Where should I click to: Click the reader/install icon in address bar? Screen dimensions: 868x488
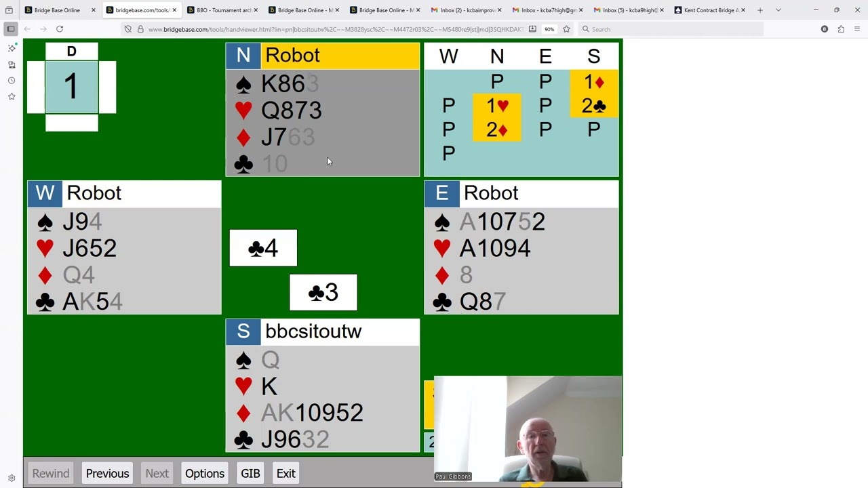pos(532,29)
